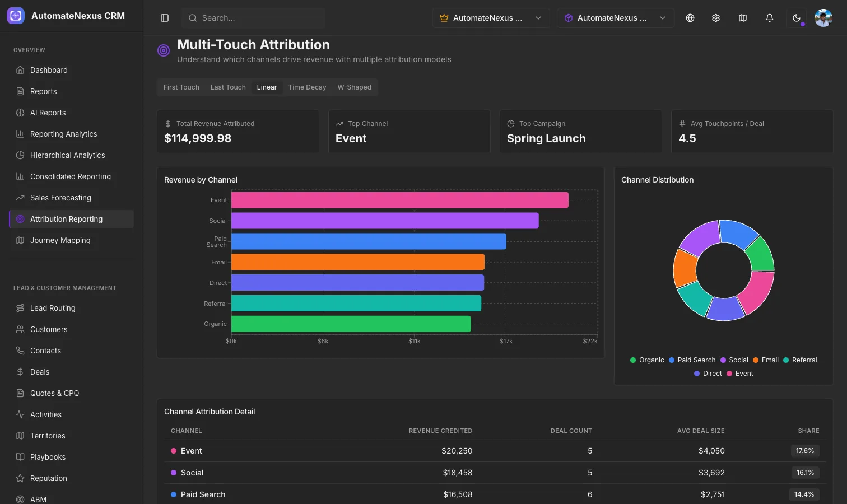This screenshot has width=847, height=504.
Task: Open Quotes & CPQ in sidebar
Action: click(72, 393)
